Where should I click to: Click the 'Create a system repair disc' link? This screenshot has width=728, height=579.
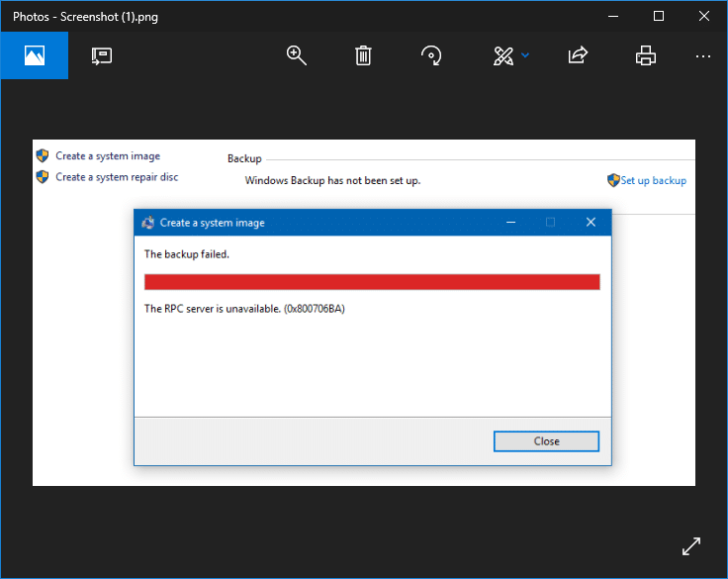117,177
